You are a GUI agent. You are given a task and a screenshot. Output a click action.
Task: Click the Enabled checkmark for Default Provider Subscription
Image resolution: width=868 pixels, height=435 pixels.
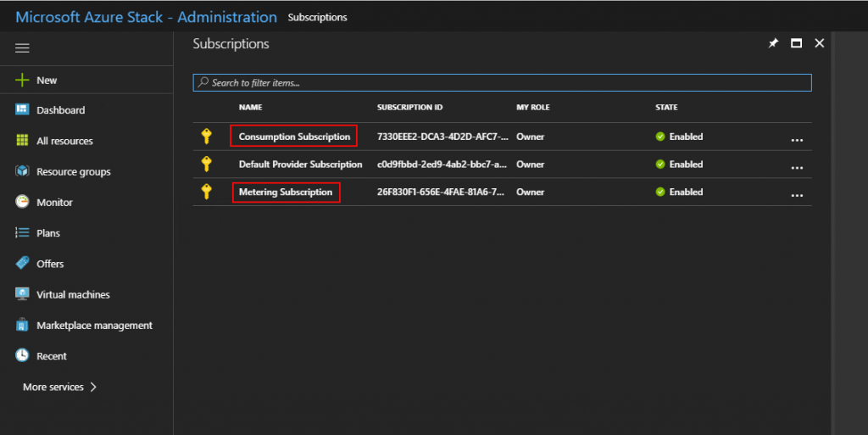click(x=659, y=165)
